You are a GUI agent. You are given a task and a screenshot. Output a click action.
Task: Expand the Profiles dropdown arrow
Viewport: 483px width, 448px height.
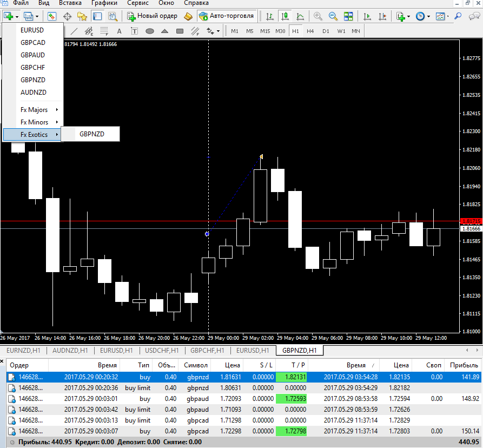[37, 16]
